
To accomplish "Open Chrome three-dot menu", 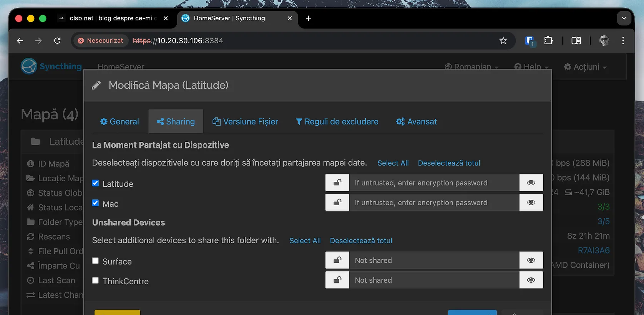I will click(x=623, y=41).
